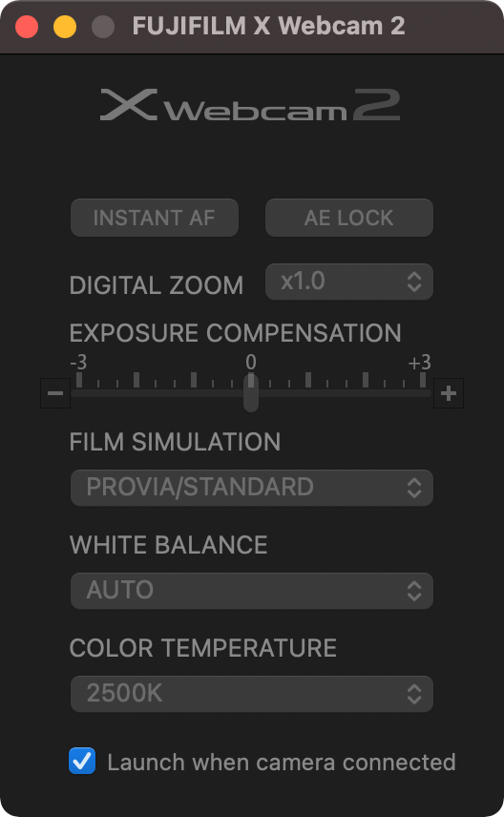Open the AUTO white balance dropdown
The width and height of the screenshot is (504, 817).
tap(252, 591)
